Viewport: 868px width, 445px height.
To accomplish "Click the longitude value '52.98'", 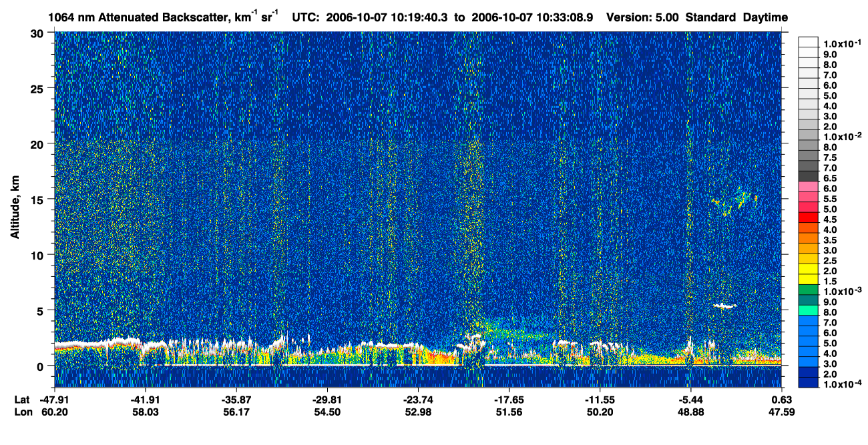I will pyautogui.click(x=418, y=412).
